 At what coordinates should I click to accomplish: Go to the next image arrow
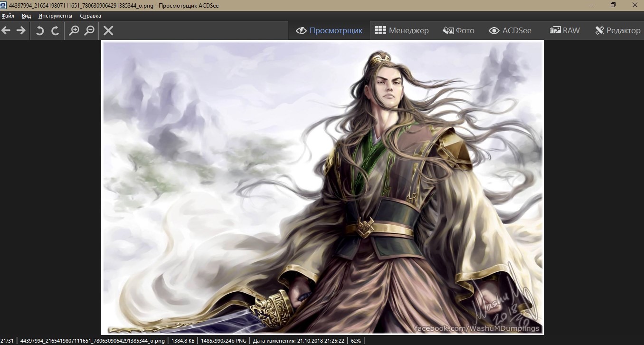pyautogui.click(x=21, y=30)
